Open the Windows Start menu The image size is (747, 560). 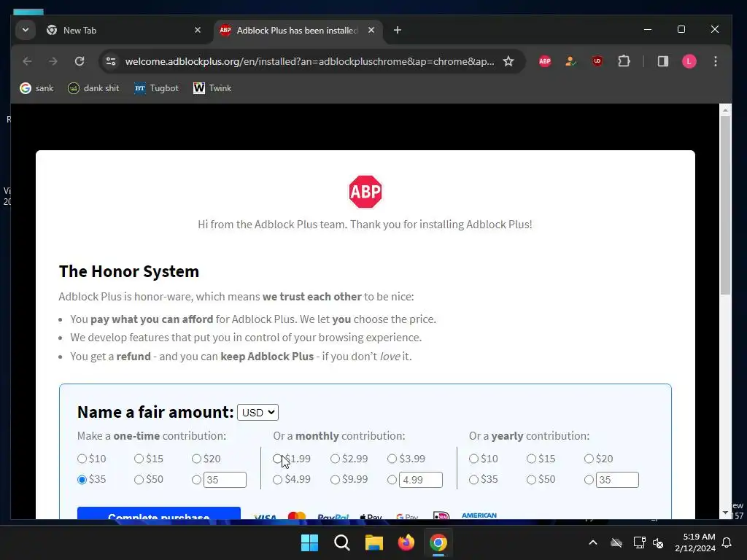tap(309, 542)
